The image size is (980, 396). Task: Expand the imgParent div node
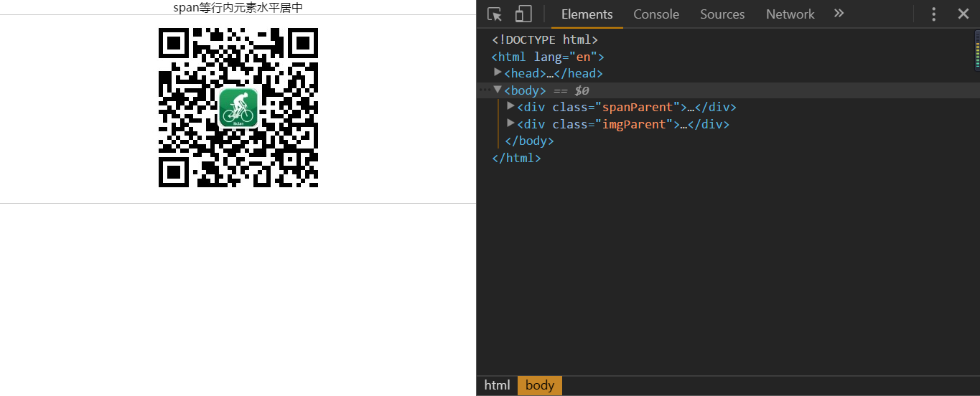coord(511,123)
